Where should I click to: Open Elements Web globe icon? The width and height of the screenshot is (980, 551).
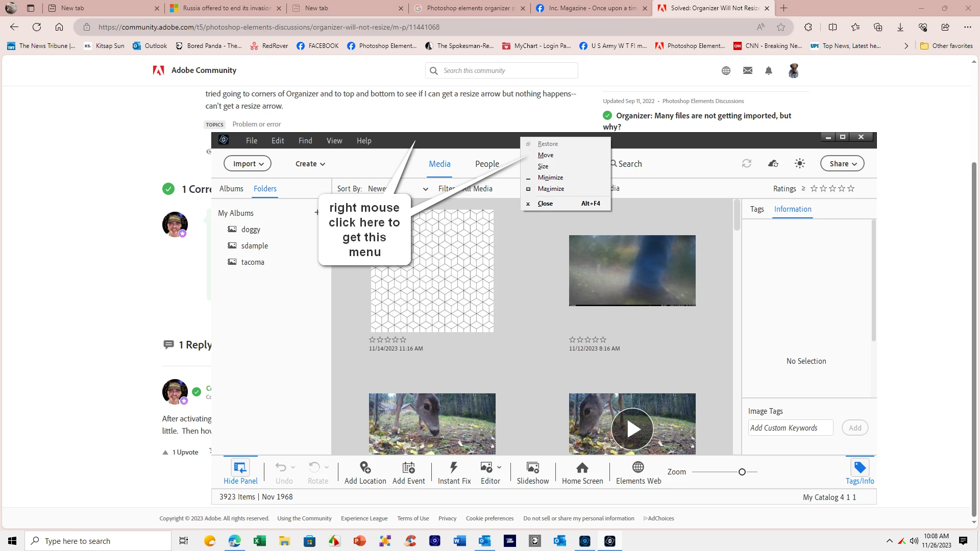638,467
